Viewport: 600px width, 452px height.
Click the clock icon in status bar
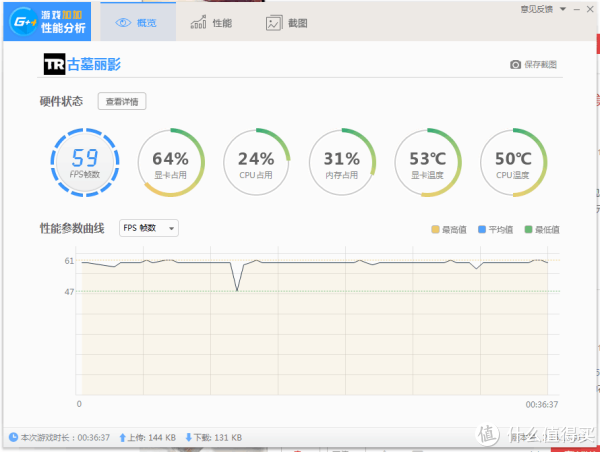pyautogui.click(x=13, y=437)
